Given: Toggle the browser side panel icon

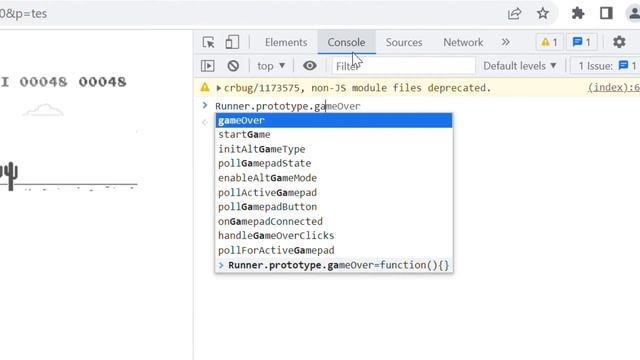Looking at the screenshot, I should click(606, 13).
